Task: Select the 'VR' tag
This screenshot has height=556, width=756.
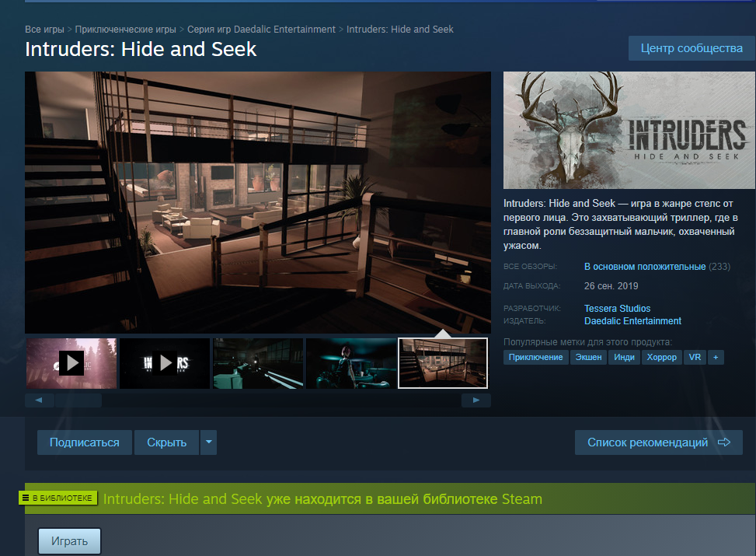Action: (695, 357)
